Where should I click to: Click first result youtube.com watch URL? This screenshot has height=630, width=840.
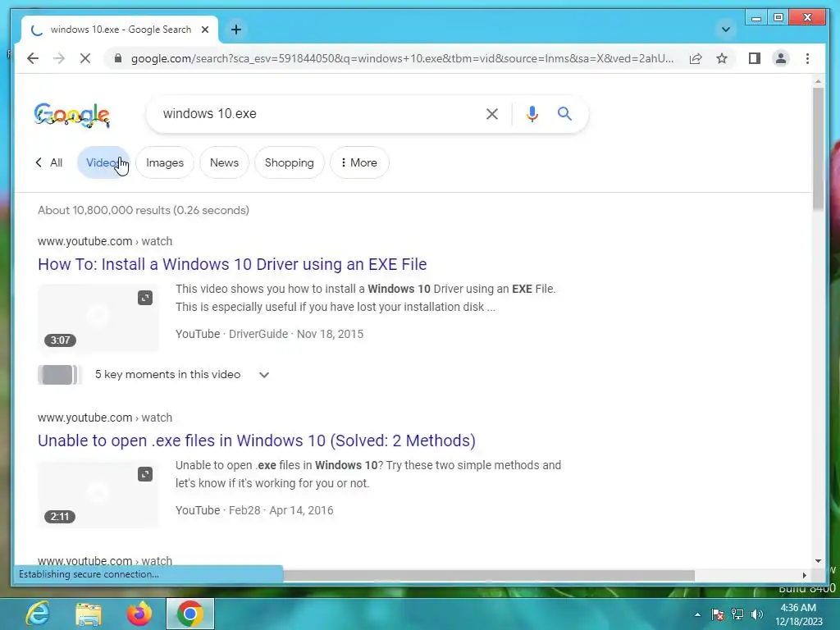coord(105,241)
